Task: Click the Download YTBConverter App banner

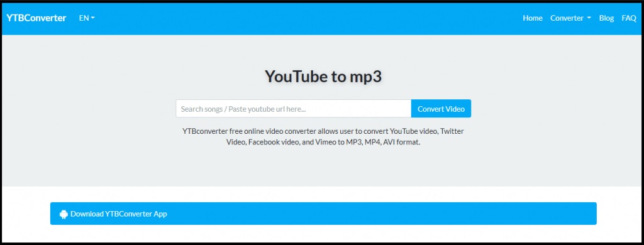Action: coord(323,214)
